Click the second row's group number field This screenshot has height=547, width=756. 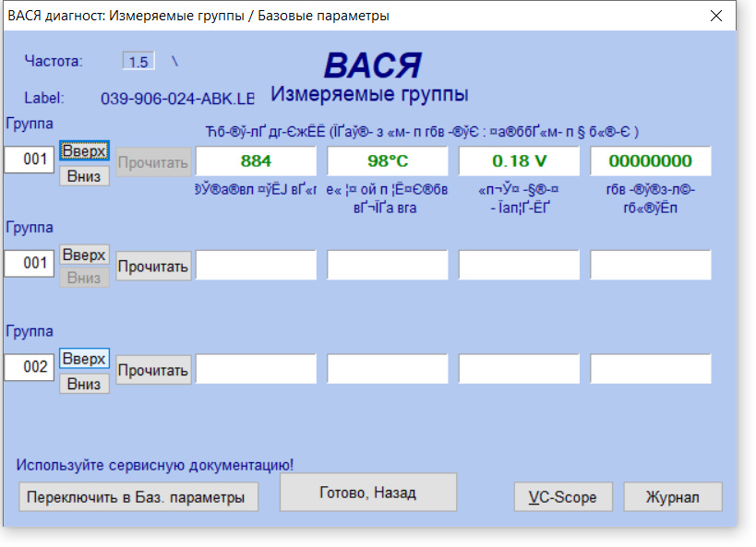30,263
